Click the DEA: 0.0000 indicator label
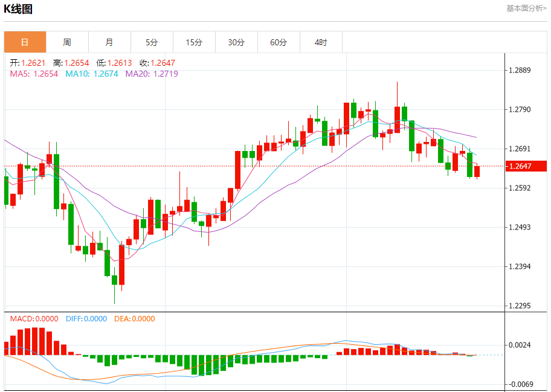 coord(135,318)
